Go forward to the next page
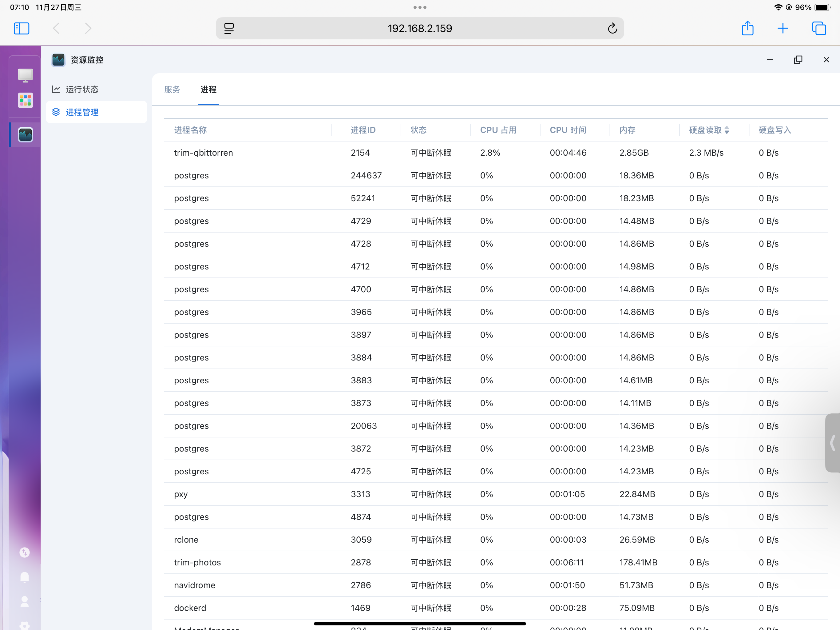Viewport: 840px width, 630px height. [x=88, y=29]
